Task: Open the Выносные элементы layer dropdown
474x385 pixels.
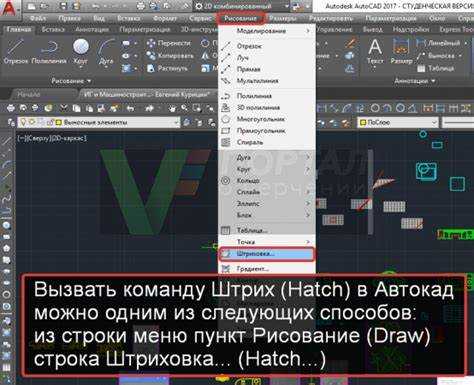Action: coord(98,123)
